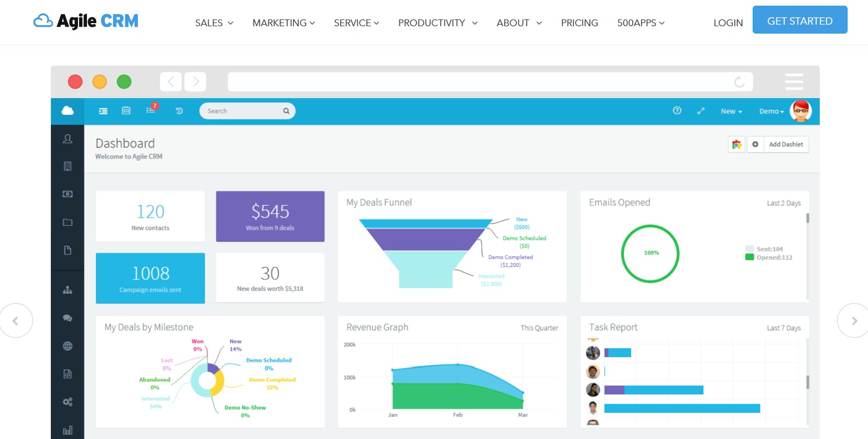Expand the MARKETING menu

pyautogui.click(x=284, y=23)
